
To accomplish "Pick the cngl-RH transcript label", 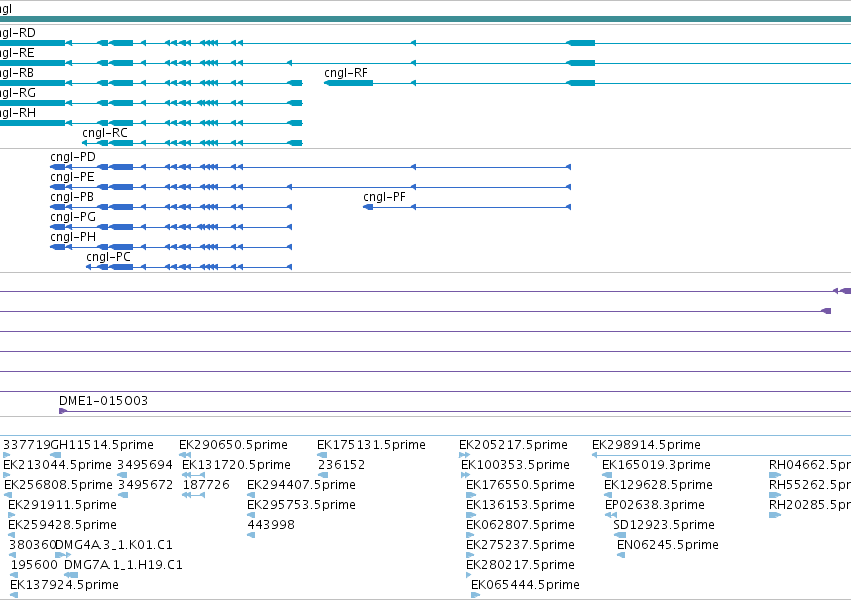I will (18, 113).
